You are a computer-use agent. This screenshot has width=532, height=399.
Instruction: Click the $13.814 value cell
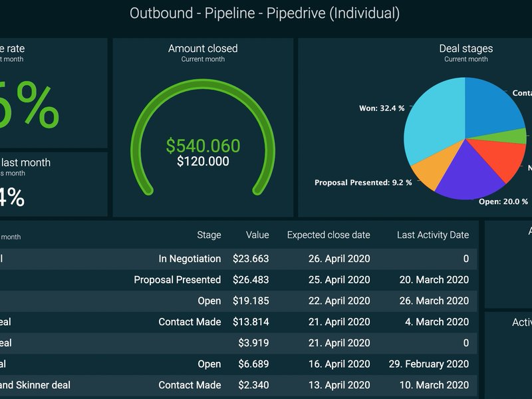[x=251, y=322]
